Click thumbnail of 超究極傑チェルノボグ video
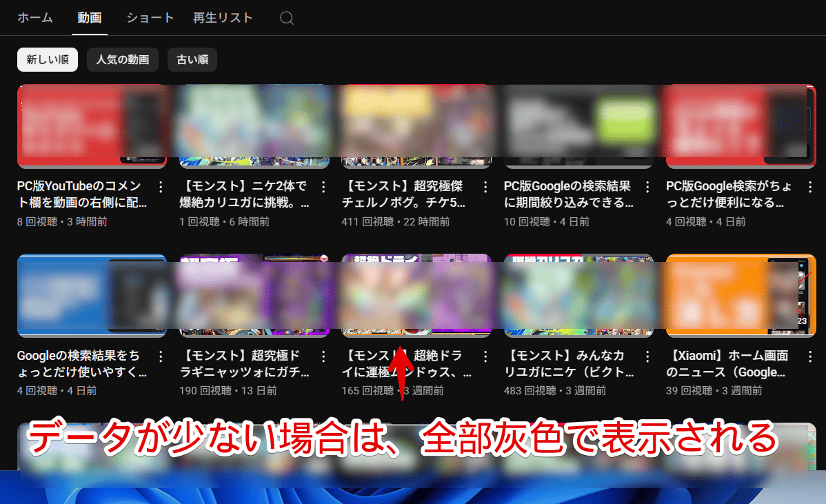The image size is (826, 504). point(416,126)
